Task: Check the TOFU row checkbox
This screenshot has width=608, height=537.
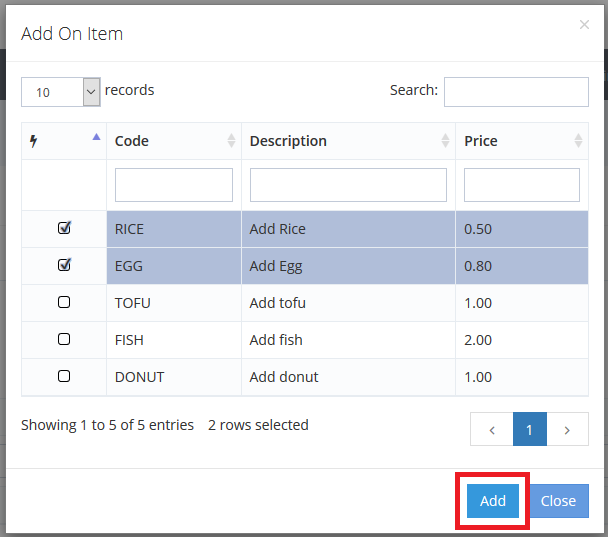Action: tap(64, 302)
